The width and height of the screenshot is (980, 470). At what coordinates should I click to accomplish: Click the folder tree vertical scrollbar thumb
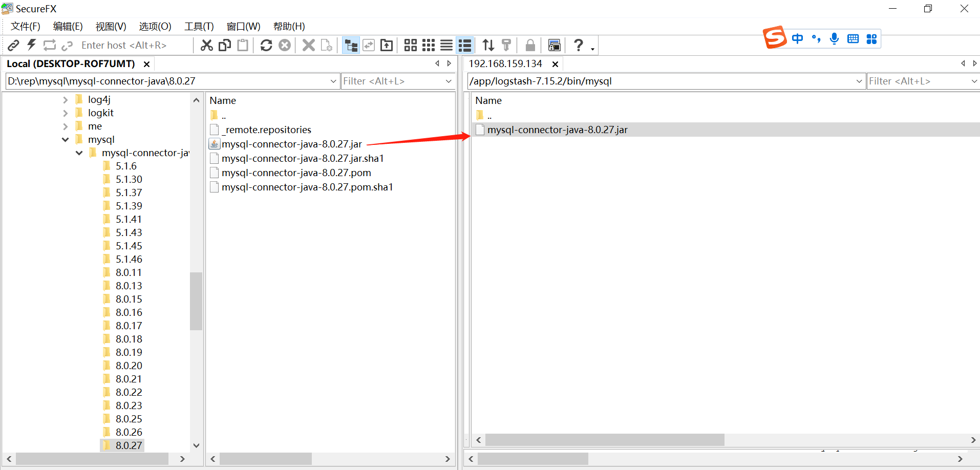tap(196, 302)
